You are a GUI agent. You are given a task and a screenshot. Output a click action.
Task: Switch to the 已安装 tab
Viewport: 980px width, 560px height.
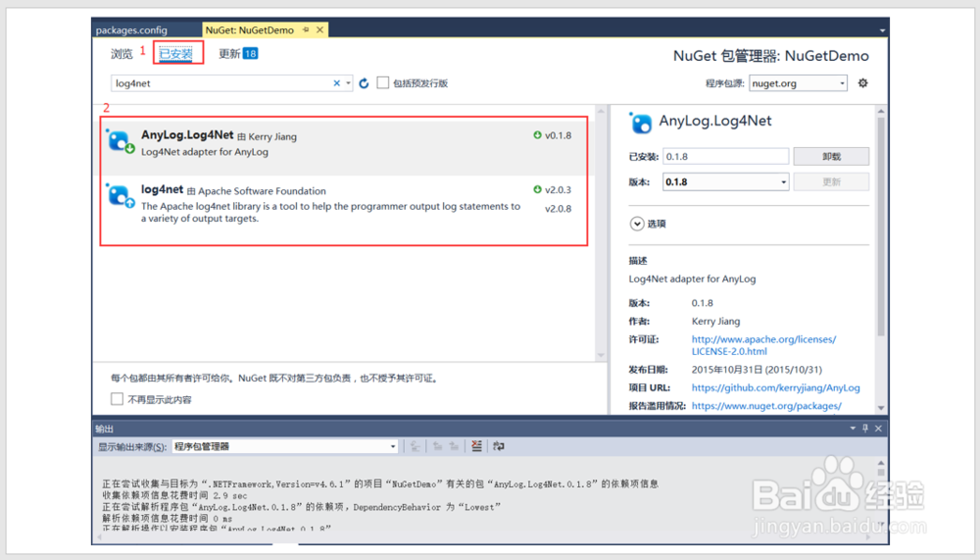175,54
